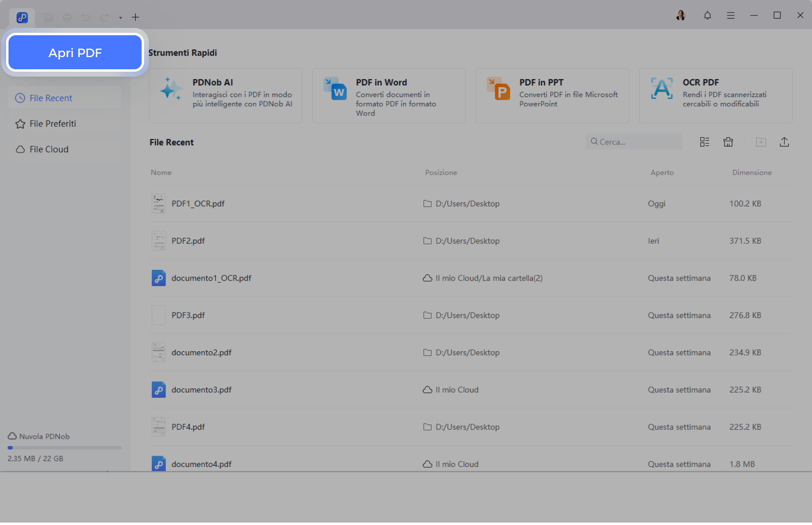This screenshot has height=525, width=812.
Task: Sort by the Aperto column header
Action: [x=662, y=173]
